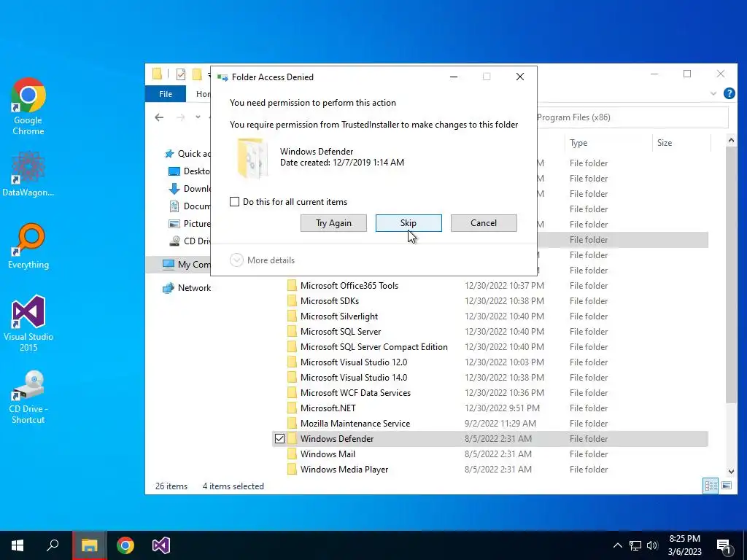
Task: Select Documents in navigation pane
Action: [x=189, y=206]
